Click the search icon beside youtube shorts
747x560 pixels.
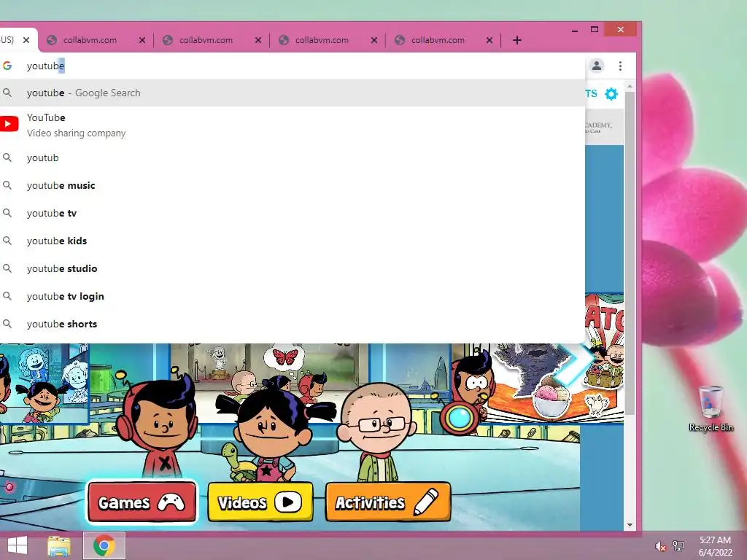[x=7, y=324]
